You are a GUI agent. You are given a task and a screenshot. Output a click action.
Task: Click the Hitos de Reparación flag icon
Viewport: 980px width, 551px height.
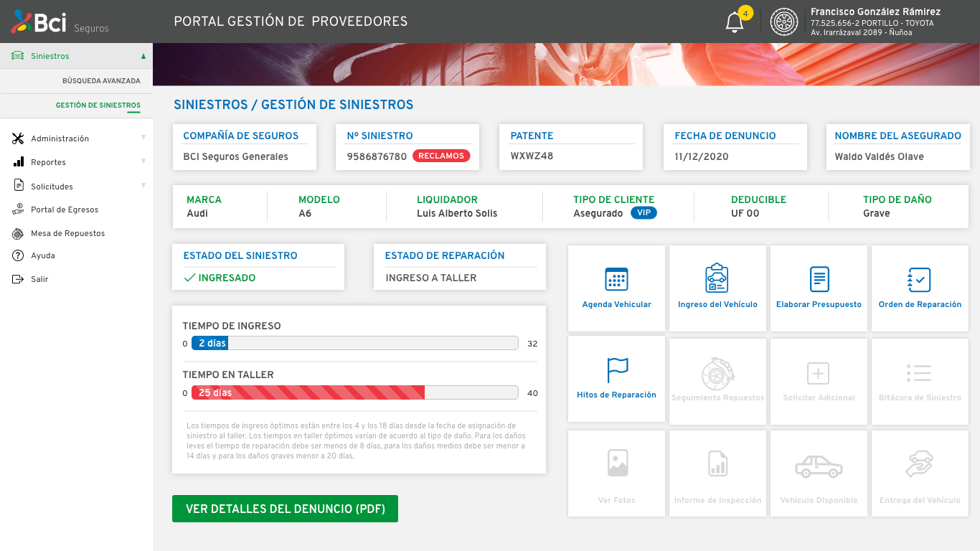pos(616,370)
